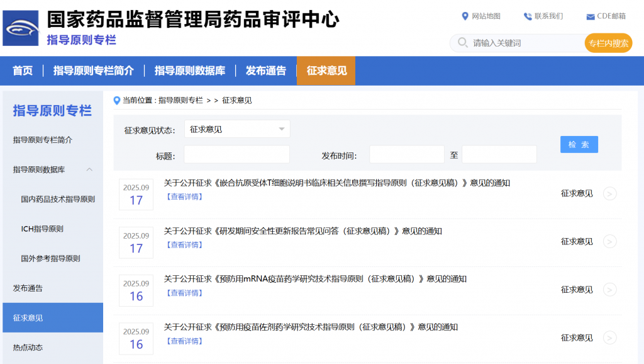Open 发布通告 in the sidebar

tap(28, 288)
